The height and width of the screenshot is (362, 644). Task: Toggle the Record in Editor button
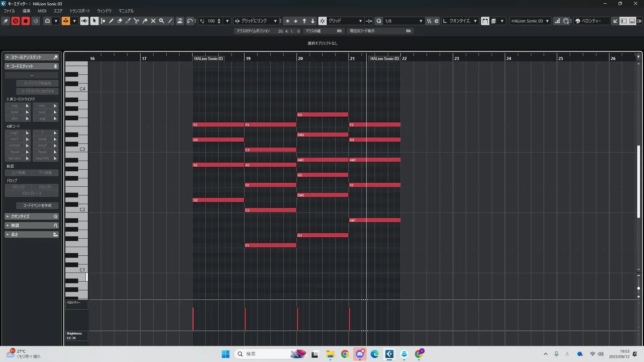click(x=25, y=21)
